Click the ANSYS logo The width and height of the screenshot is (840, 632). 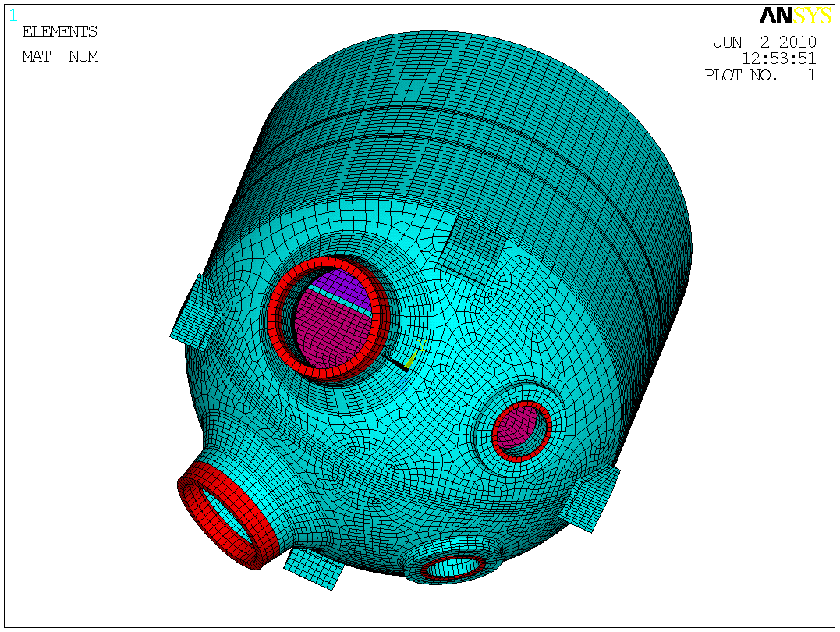tap(795, 16)
